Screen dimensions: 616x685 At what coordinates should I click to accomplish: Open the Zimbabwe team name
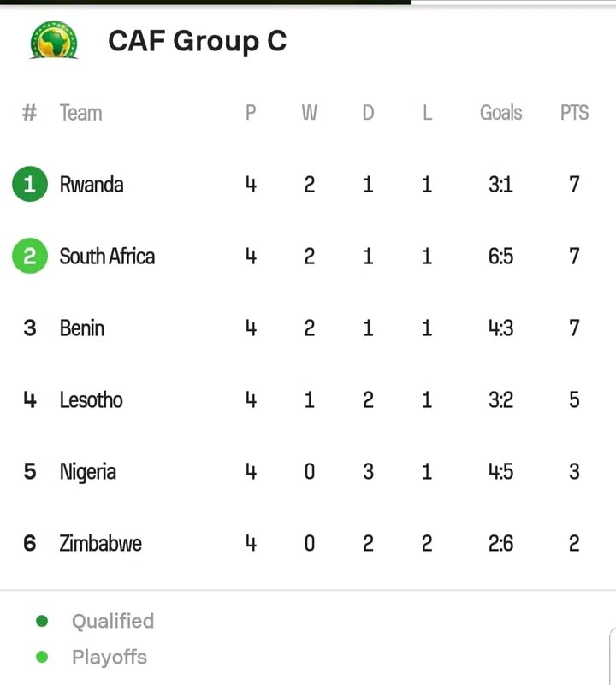point(101,543)
